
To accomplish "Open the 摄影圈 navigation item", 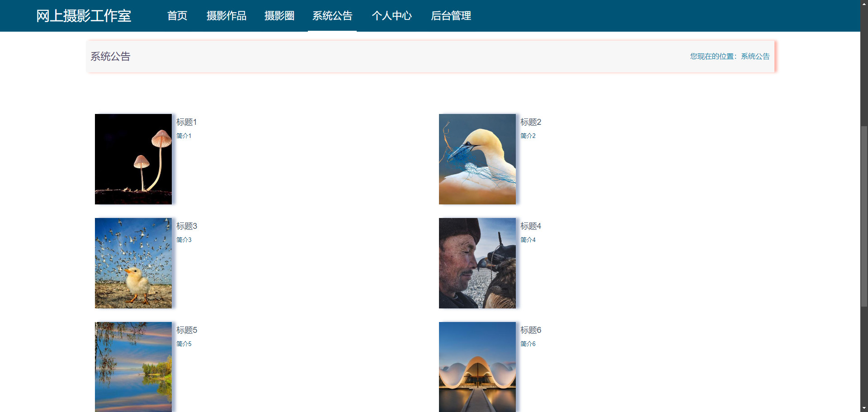I will [x=279, y=16].
